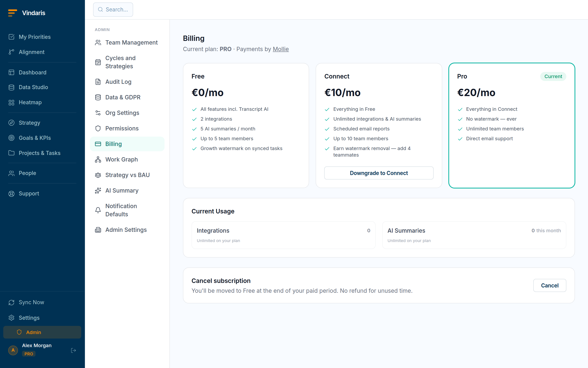Click the Strategy vs BAU scales icon

coord(98,175)
